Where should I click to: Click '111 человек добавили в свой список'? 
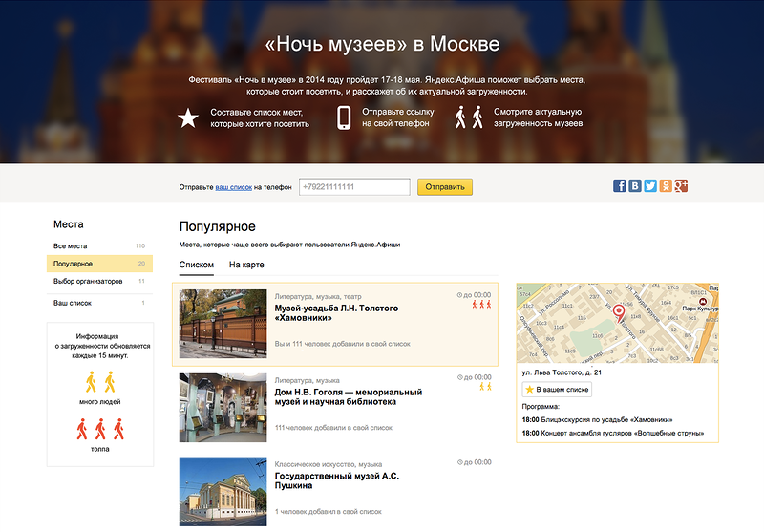click(333, 428)
